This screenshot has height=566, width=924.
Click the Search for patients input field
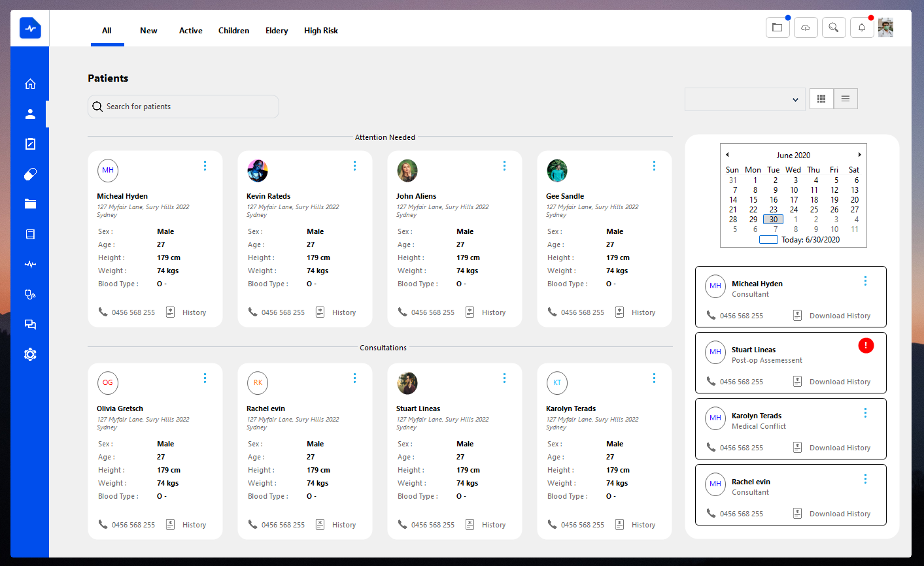183,106
